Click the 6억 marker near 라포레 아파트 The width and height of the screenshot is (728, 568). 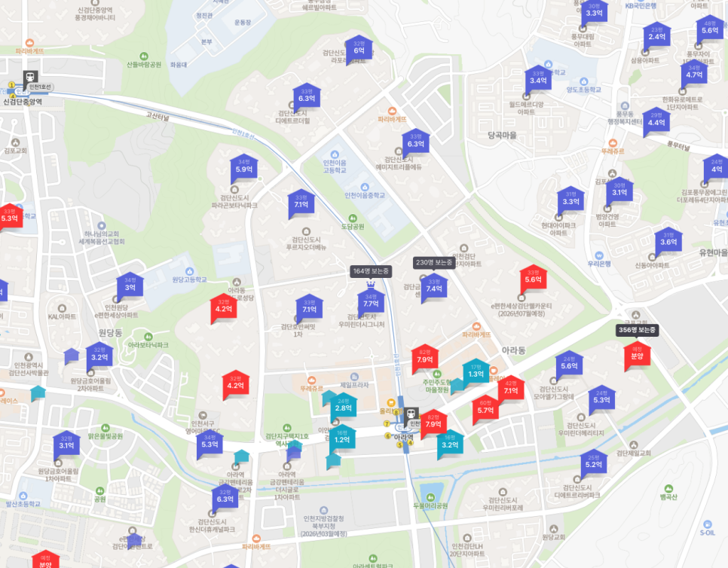[x=359, y=49]
